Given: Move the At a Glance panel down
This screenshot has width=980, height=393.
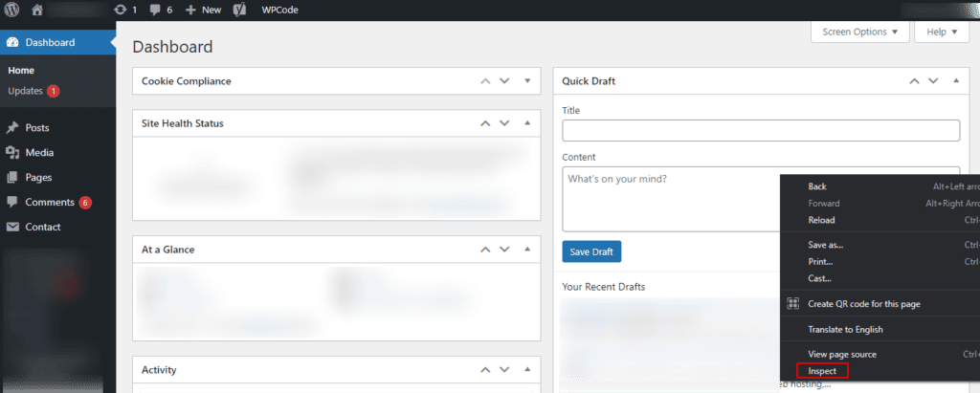Looking at the screenshot, I should tap(504, 250).
